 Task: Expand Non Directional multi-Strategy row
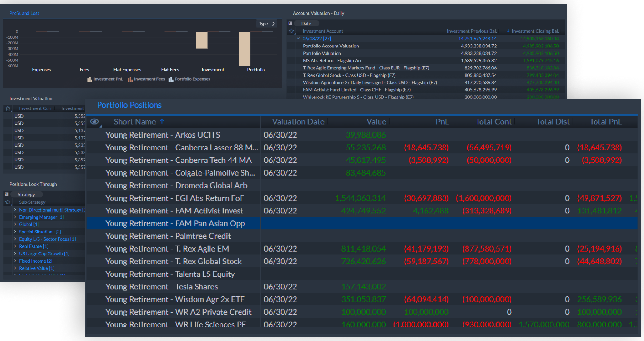[x=15, y=210]
